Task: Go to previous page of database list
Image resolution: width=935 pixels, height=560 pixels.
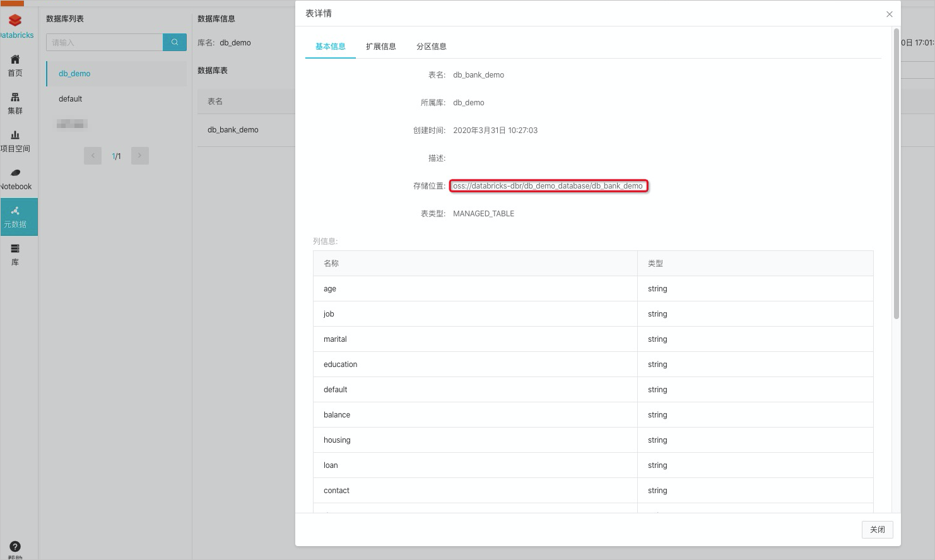Action: tap(93, 156)
